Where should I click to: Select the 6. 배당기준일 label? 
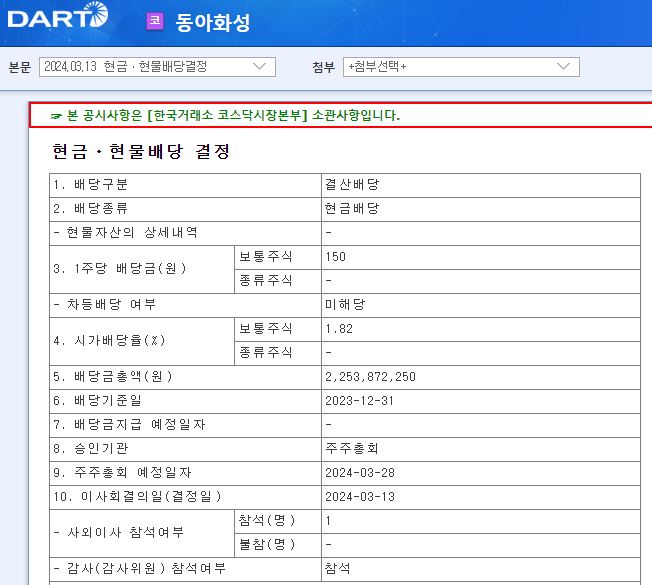pyautogui.click(x=97, y=401)
